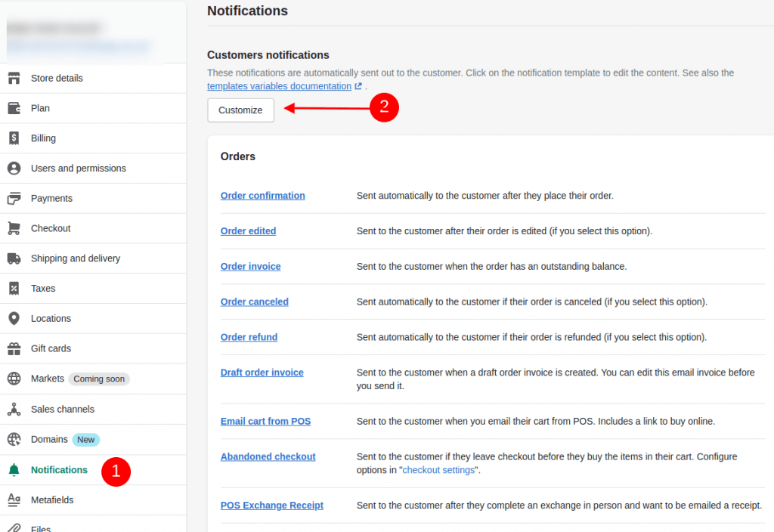This screenshot has height=532, width=774.
Task: Open Sales channels settings
Action: (x=93, y=409)
